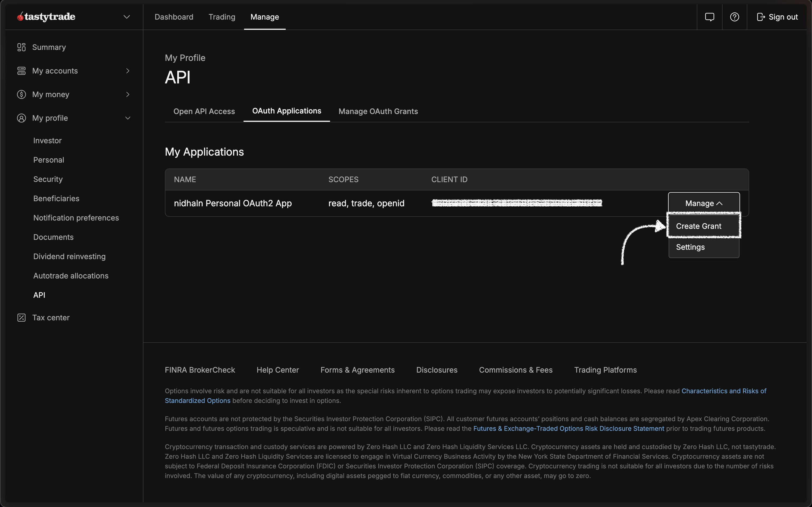Open Futures Risk Disclosure Statement link
Viewport: 812px width, 507px height.
(568, 429)
